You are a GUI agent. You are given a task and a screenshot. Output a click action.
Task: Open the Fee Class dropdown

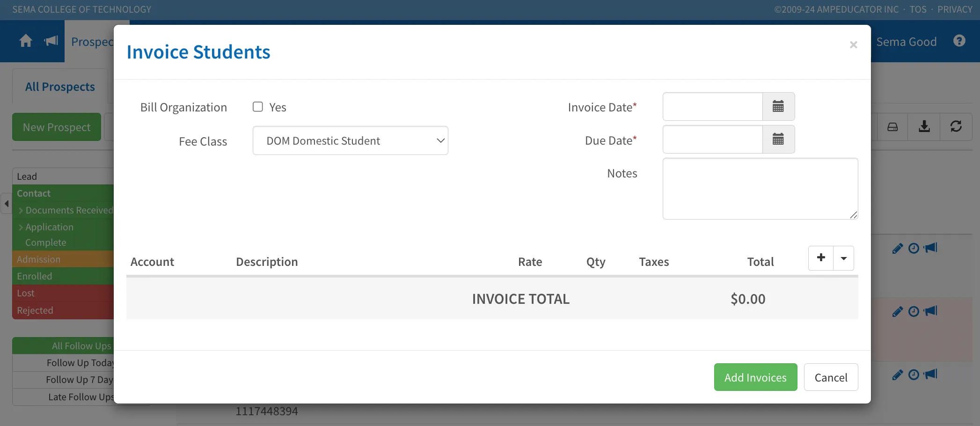pyautogui.click(x=351, y=140)
